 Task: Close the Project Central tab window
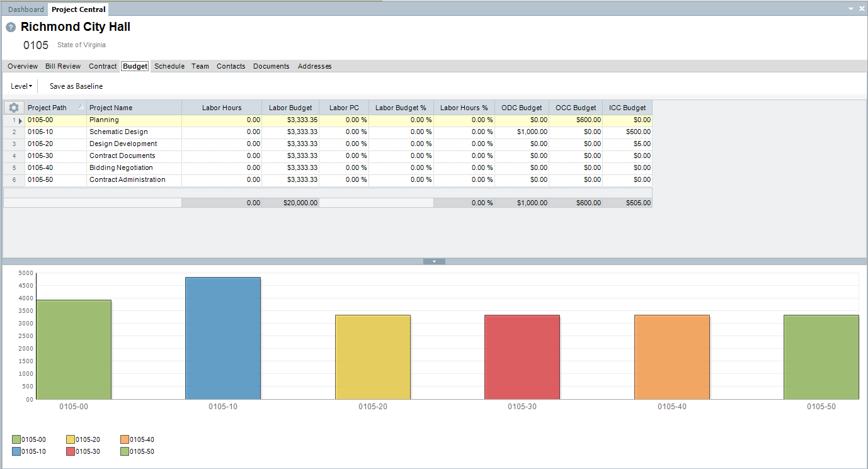click(x=862, y=8)
